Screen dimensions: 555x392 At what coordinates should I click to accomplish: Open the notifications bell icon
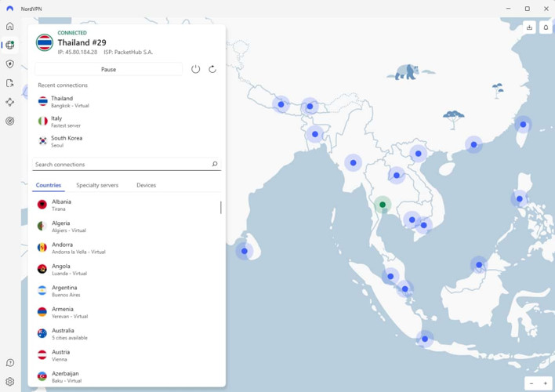pyautogui.click(x=546, y=27)
